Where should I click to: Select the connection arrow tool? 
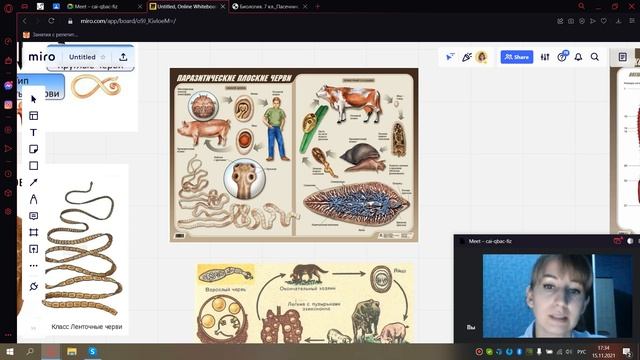[33, 182]
